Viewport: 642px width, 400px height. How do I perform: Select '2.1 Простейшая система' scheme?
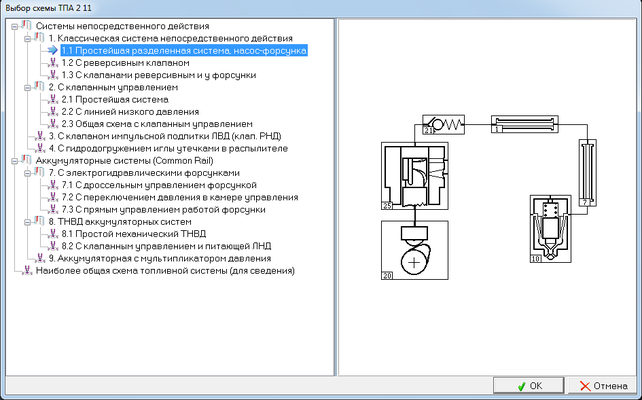point(115,100)
